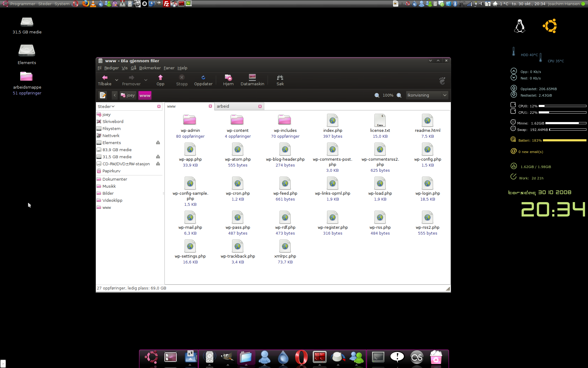The height and width of the screenshot is (368, 588).
Task: Open Skrivebord in the sidebar
Action: (x=113, y=121)
